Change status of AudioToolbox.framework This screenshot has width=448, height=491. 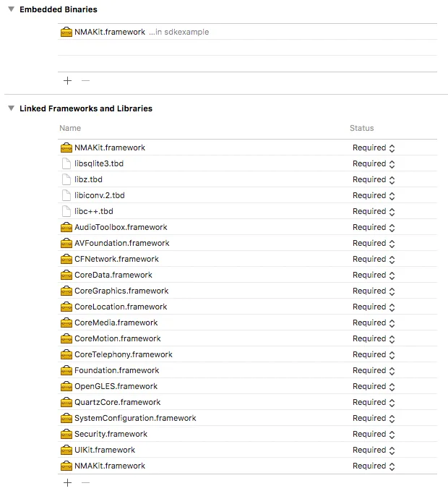pyautogui.click(x=374, y=227)
